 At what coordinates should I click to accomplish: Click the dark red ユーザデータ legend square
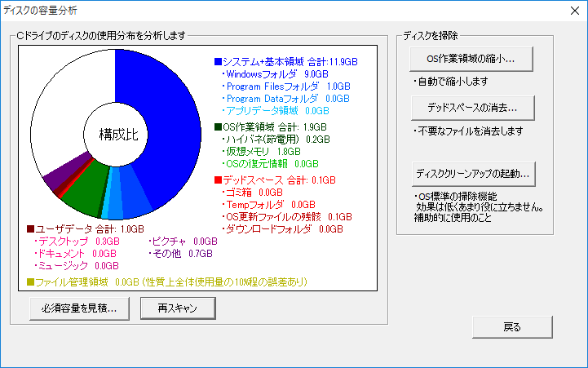30,229
